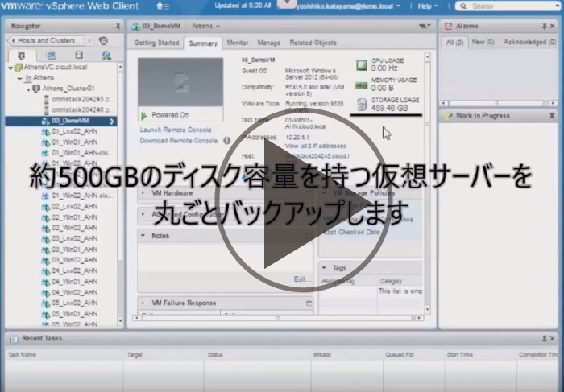Screen dimensions: 564x392
Task: Collapse the Notes section
Action: coord(143,236)
